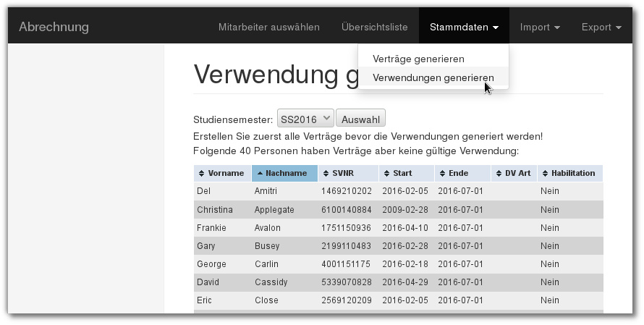644x325 pixels.
Task: Click the George Carlin table row
Action: tap(398, 264)
